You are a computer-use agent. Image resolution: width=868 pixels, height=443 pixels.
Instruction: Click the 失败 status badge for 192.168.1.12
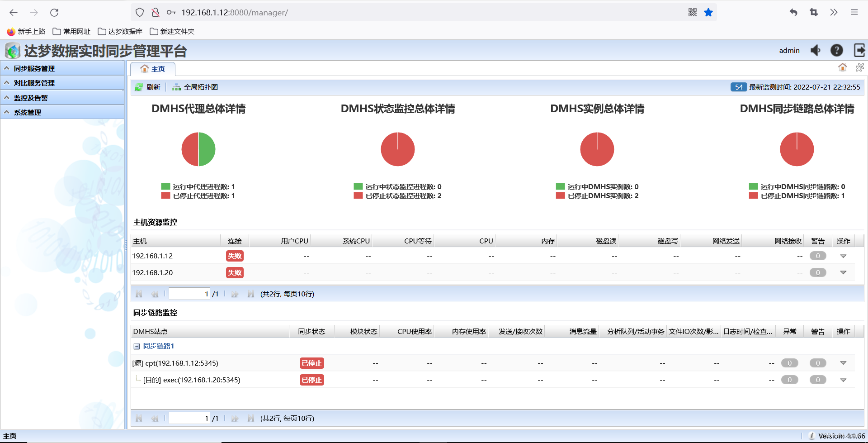[235, 256]
